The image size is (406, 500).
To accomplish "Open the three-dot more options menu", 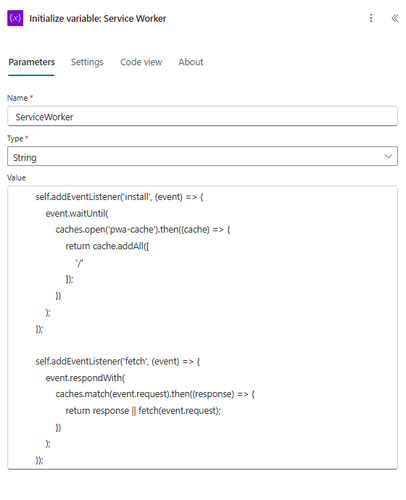I will (371, 18).
